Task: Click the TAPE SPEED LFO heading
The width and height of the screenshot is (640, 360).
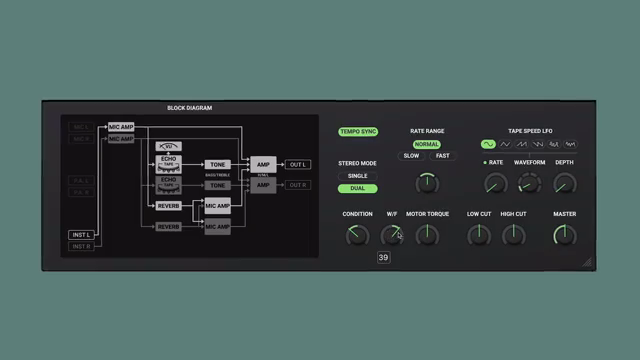Action: [530, 131]
